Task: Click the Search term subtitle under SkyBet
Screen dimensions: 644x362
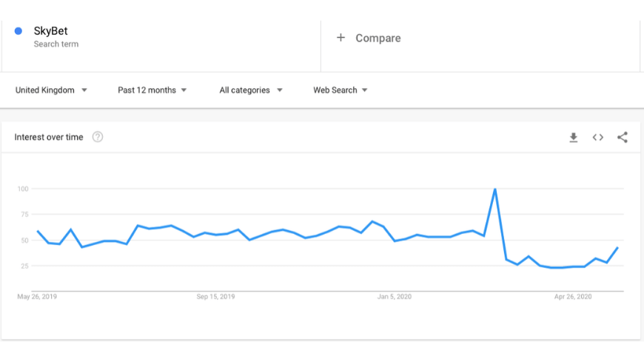Action: (x=56, y=44)
